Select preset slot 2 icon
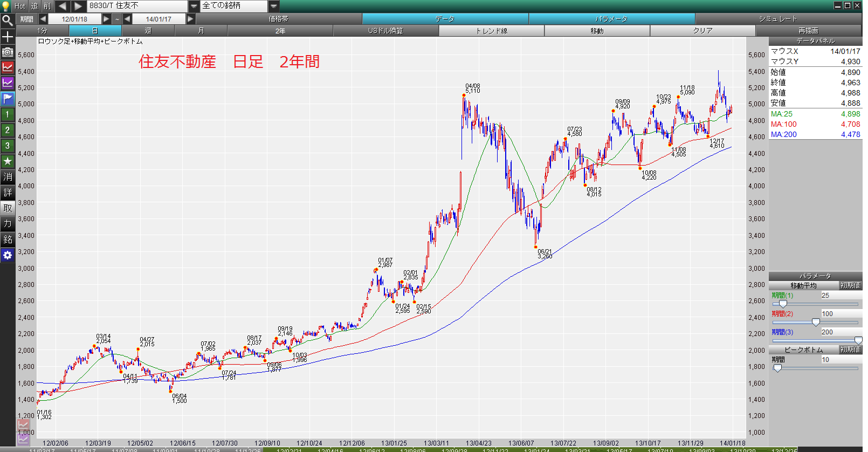 coord(8,130)
